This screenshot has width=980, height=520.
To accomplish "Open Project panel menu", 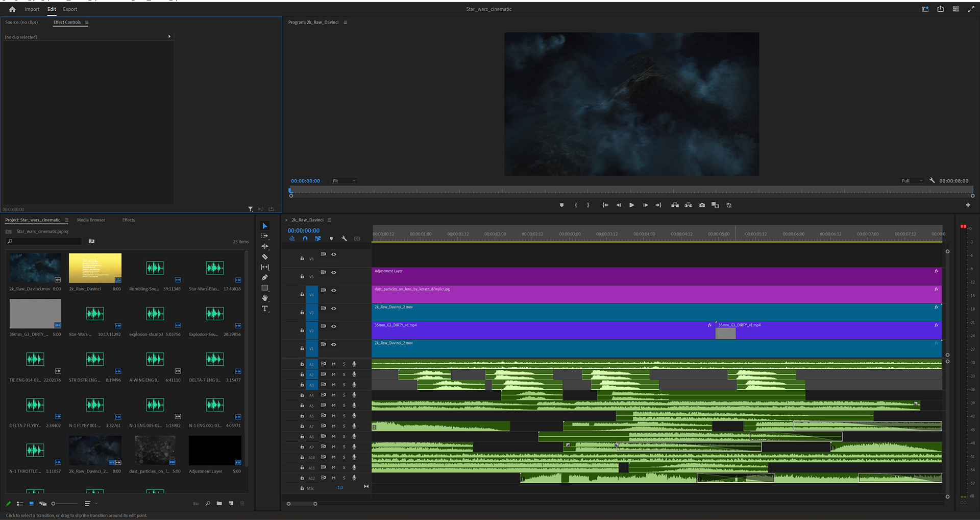I will 66,220.
